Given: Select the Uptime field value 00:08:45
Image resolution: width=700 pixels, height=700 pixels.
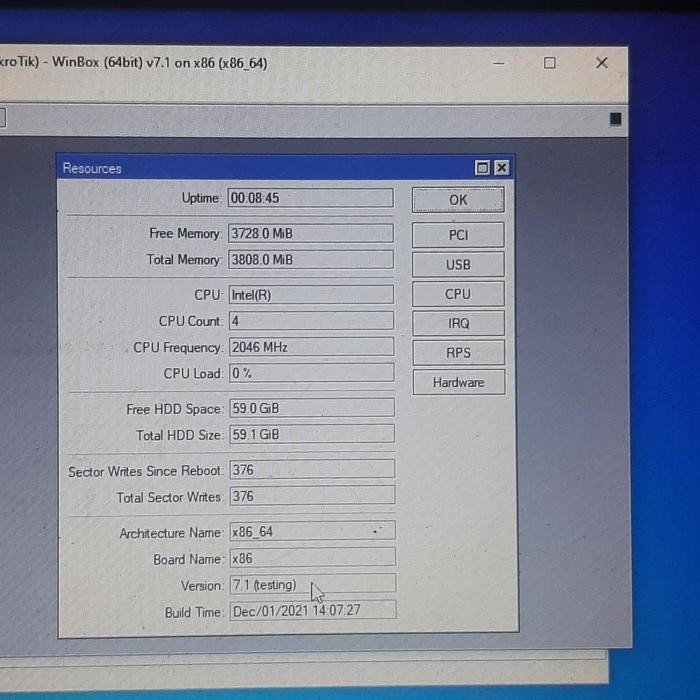Looking at the screenshot, I should coord(311,198).
